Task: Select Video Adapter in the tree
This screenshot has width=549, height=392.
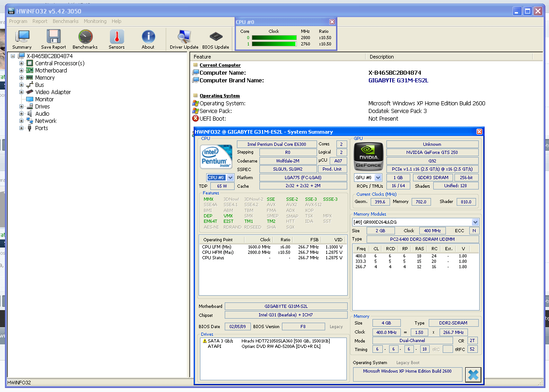Action: click(53, 92)
